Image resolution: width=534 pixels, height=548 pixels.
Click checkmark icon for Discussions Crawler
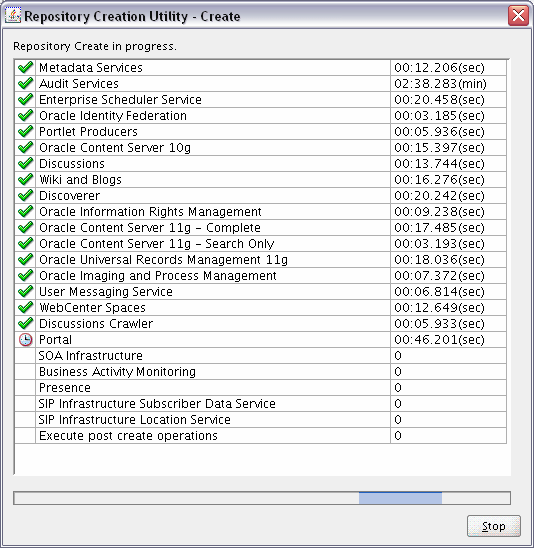tap(26, 323)
